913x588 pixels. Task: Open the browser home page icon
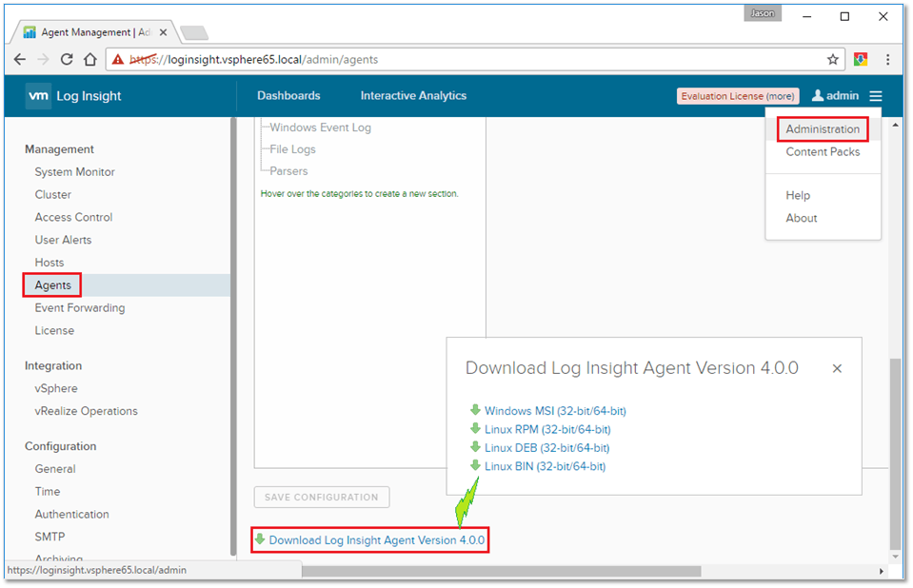(90, 59)
